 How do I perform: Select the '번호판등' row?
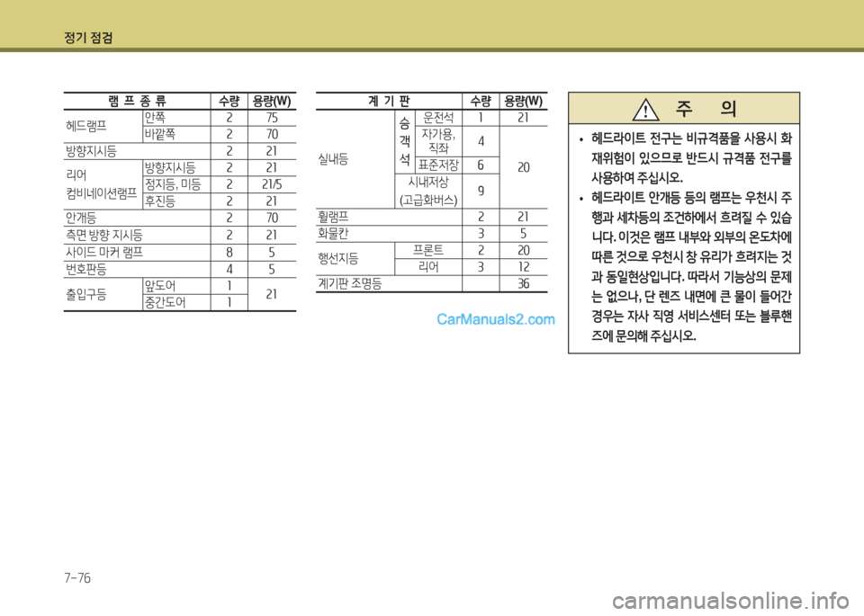click(x=180, y=269)
